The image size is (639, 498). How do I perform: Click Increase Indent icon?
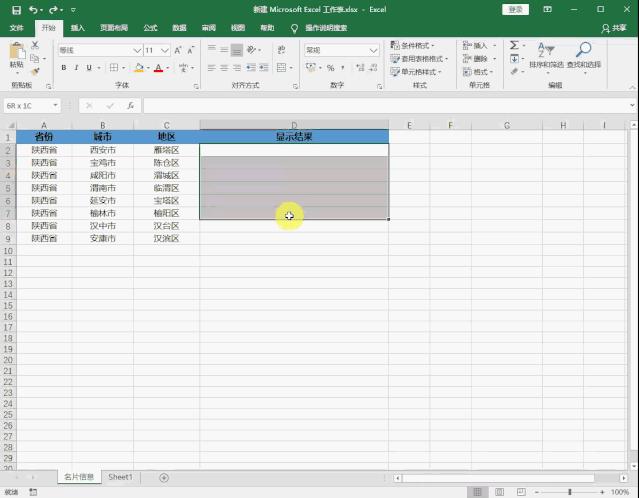coord(264,68)
